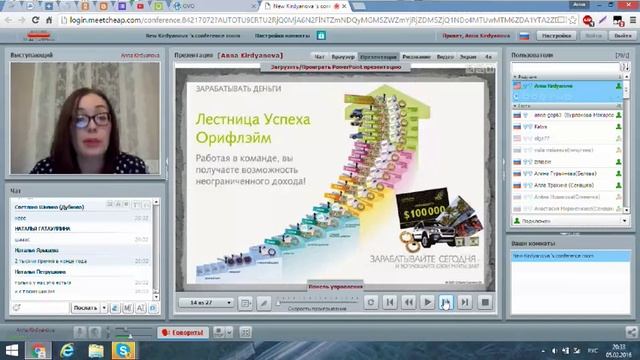Open the webcam options dropdown arrow
The width and height of the screenshot is (640, 360).
point(229,332)
